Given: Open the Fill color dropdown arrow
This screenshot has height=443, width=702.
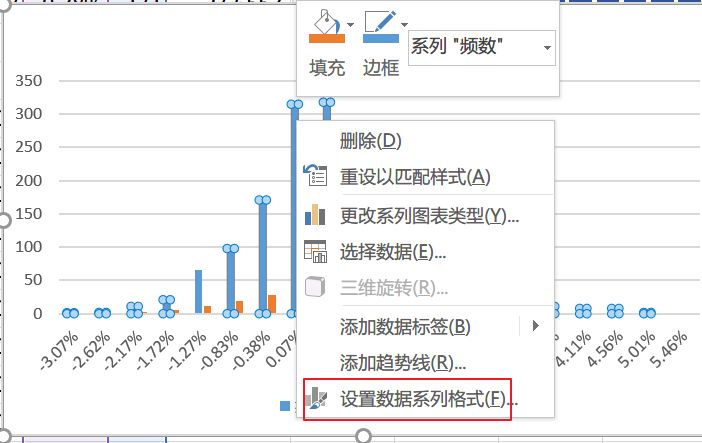Looking at the screenshot, I should [x=351, y=24].
